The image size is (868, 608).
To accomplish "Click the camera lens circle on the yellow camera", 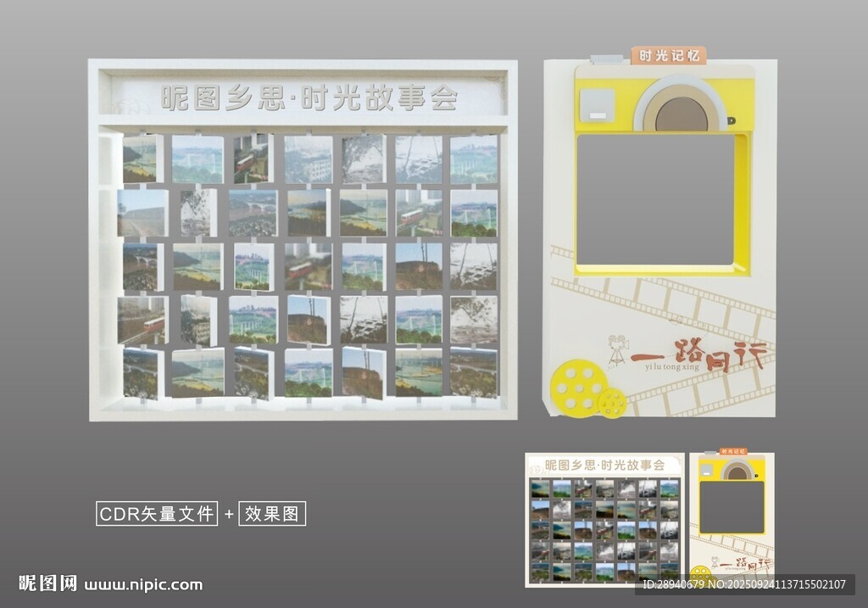I will pos(682,114).
